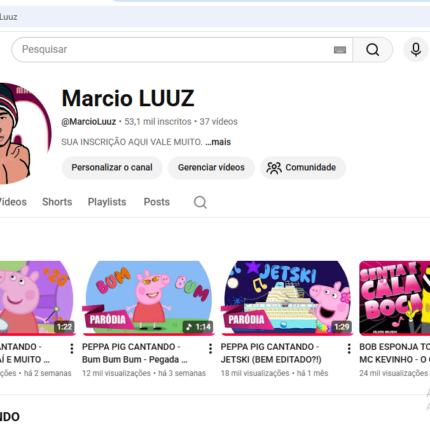
Task: Play the 1:22 Peppa Pig thumbnail
Action: 38,298
